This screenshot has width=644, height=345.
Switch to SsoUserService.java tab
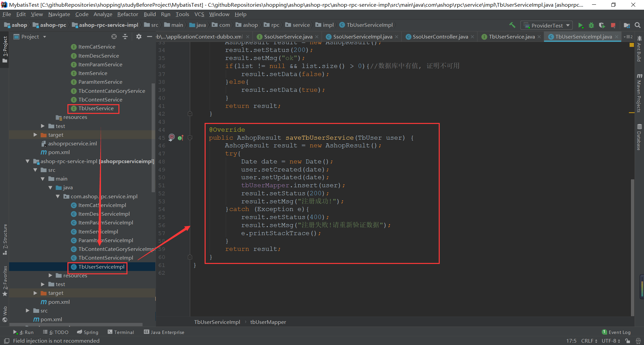click(288, 37)
